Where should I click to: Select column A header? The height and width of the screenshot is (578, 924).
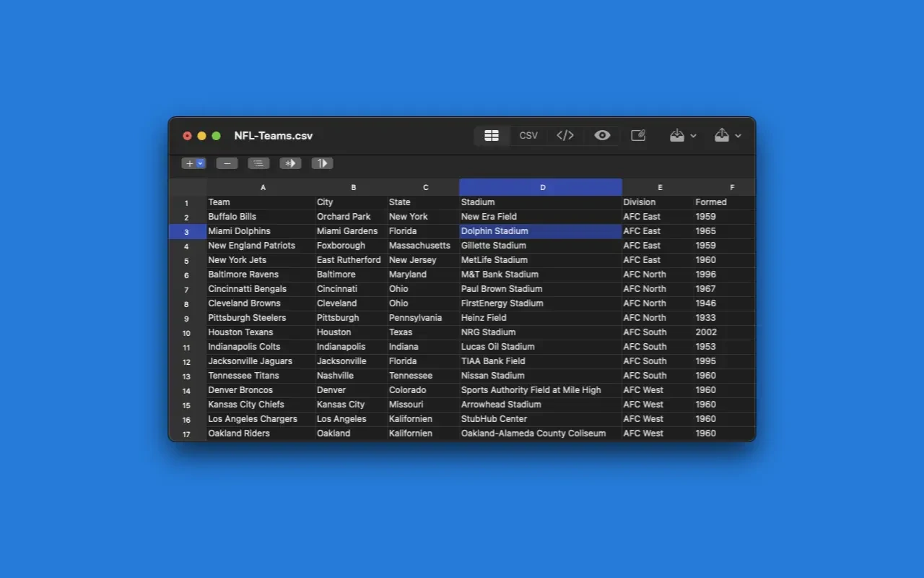tap(263, 187)
